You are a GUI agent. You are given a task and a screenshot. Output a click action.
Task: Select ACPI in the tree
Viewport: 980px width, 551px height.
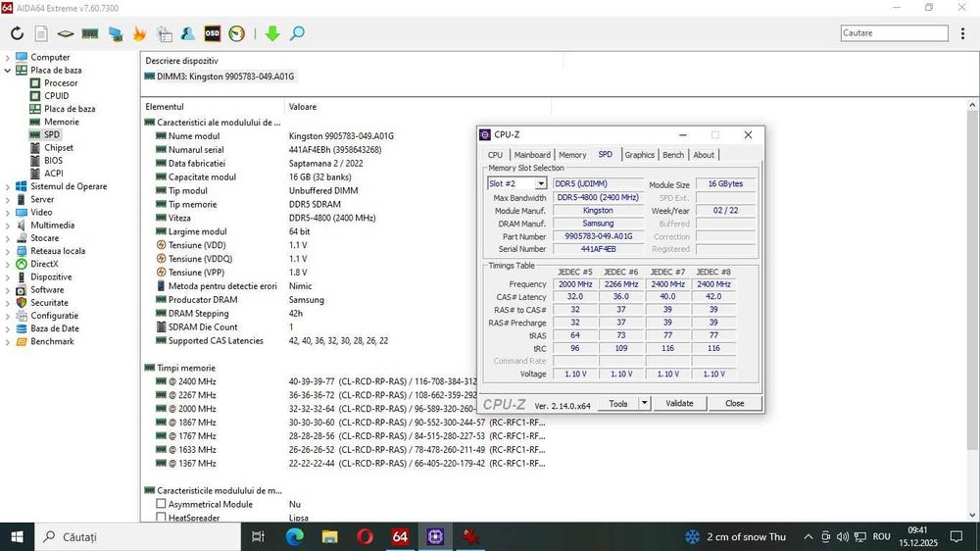tap(53, 174)
